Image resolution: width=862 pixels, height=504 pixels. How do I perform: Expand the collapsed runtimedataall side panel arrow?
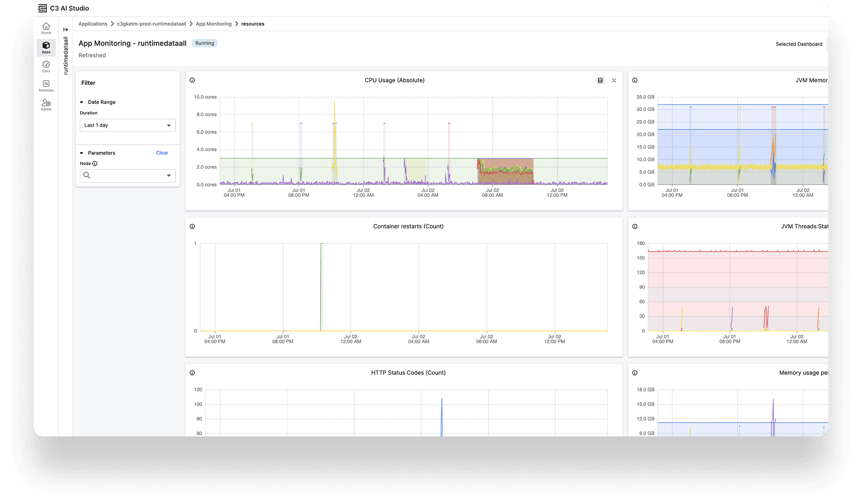click(x=66, y=30)
